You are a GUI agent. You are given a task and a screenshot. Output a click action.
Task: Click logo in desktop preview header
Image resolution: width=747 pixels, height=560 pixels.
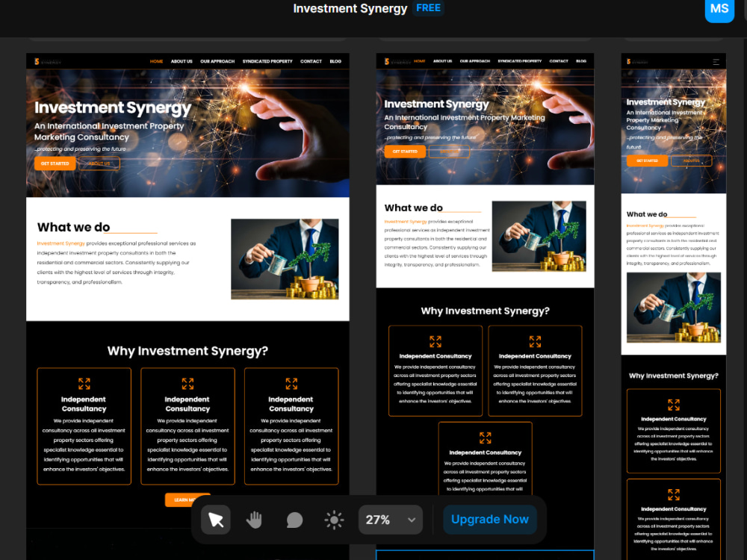point(48,61)
